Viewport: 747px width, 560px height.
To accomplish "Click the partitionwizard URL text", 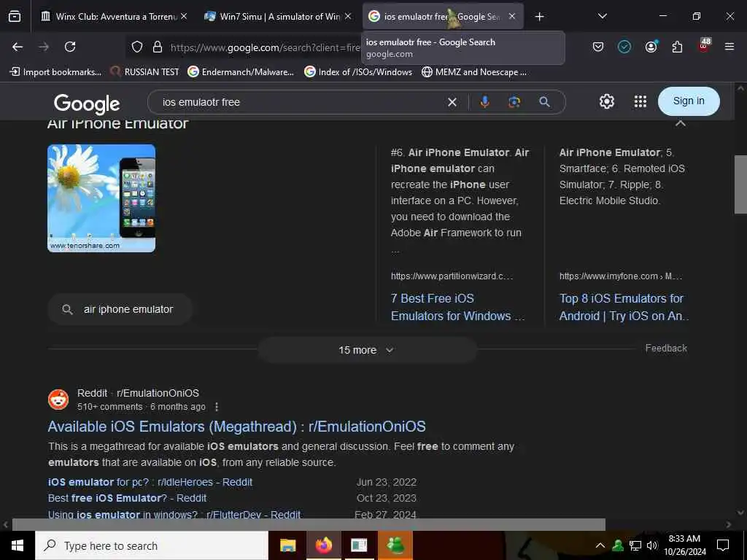I will click(x=452, y=276).
